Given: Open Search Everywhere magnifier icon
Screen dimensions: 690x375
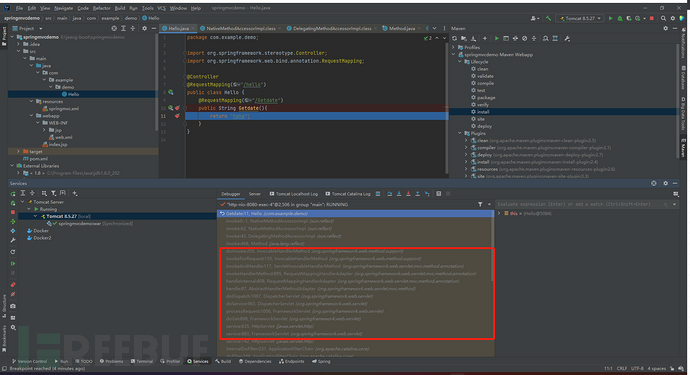Looking at the screenshot, I should [x=663, y=18].
